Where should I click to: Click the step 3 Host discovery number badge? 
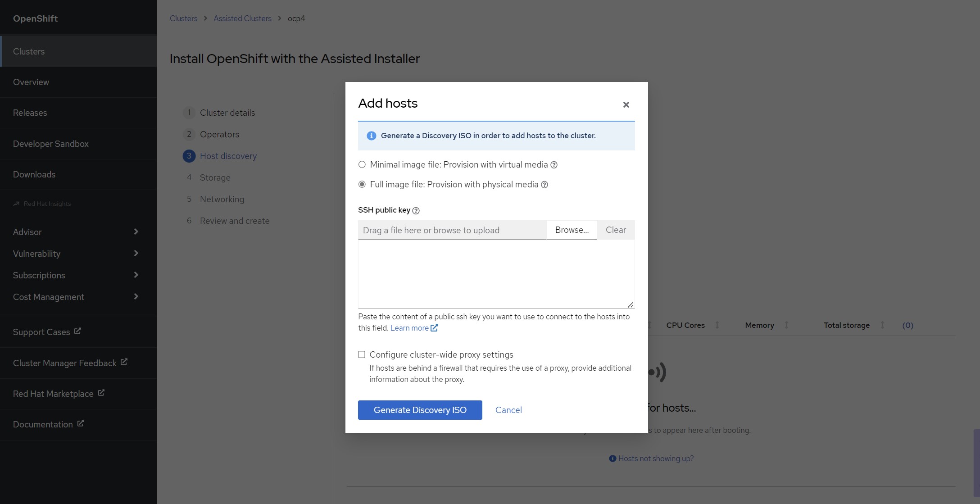pyautogui.click(x=189, y=156)
